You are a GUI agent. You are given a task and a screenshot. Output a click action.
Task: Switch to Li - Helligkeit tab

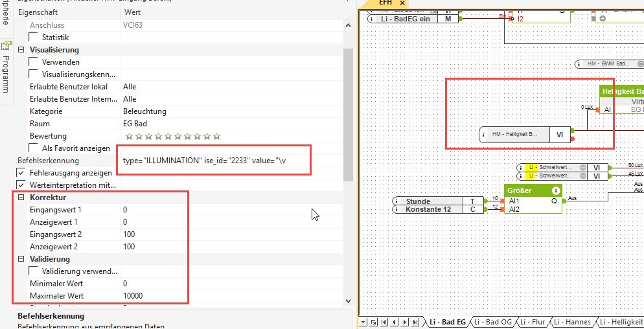pyautogui.click(x=621, y=322)
